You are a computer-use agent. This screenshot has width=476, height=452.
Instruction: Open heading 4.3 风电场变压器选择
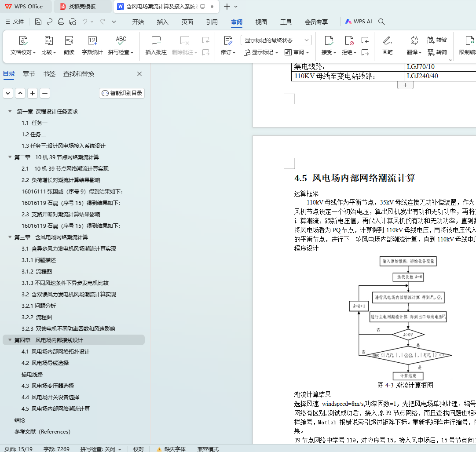(48, 386)
